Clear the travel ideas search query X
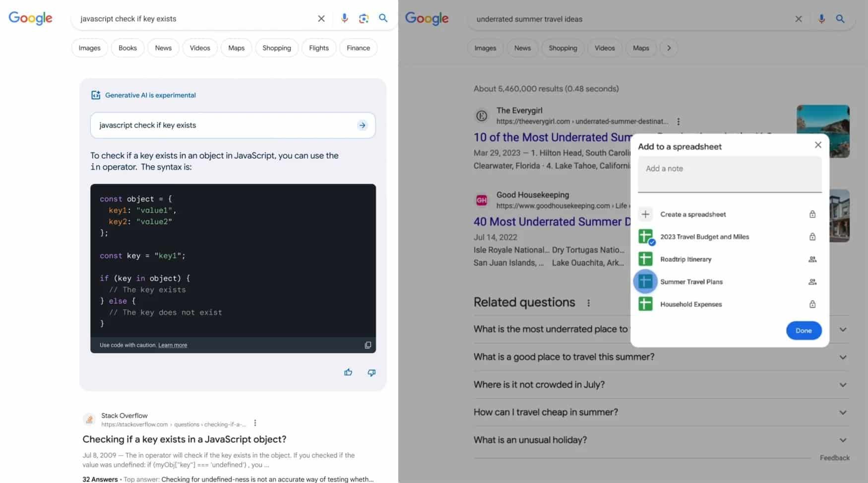 pos(799,19)
